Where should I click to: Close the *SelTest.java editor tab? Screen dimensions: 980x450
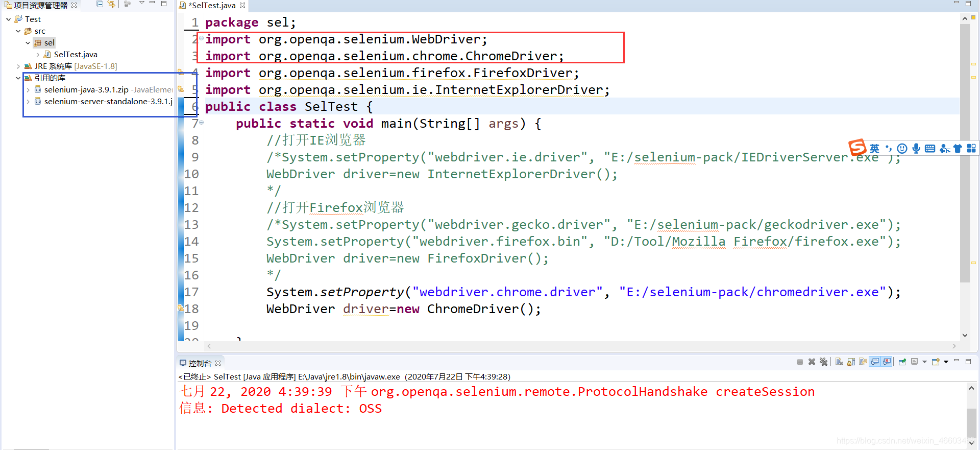242,5
